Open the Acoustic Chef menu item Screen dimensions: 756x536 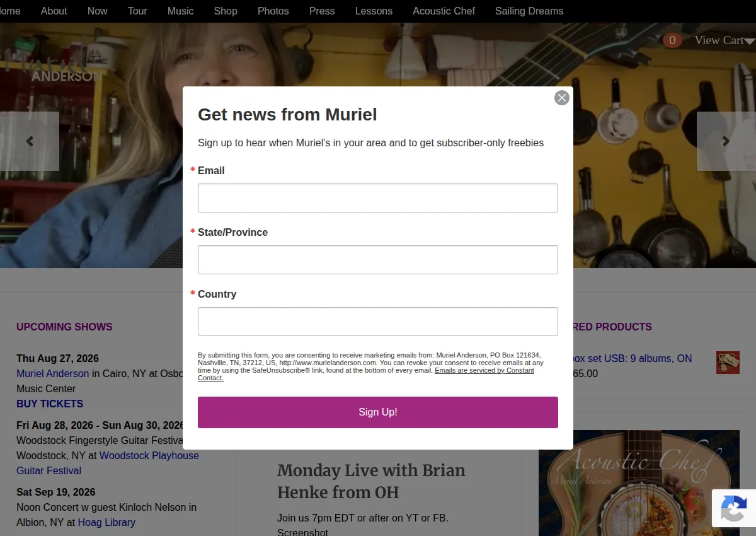pos(444,11)
